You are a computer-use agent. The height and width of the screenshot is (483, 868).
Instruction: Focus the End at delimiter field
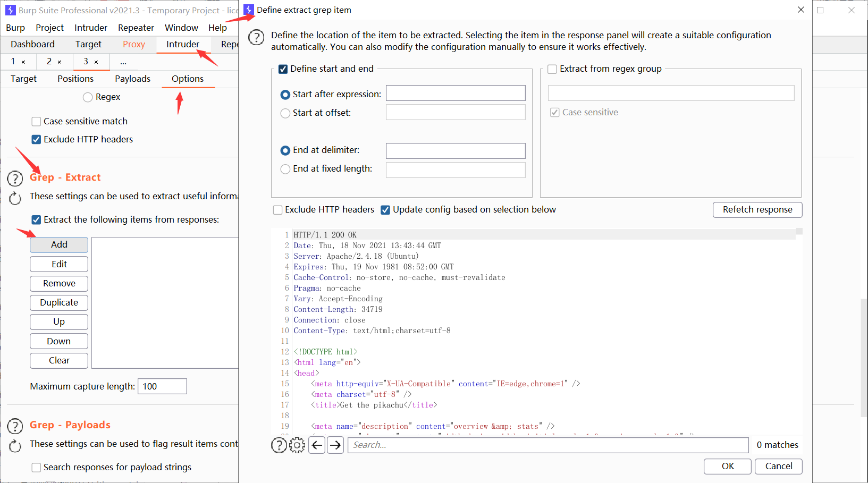(456, 151)
